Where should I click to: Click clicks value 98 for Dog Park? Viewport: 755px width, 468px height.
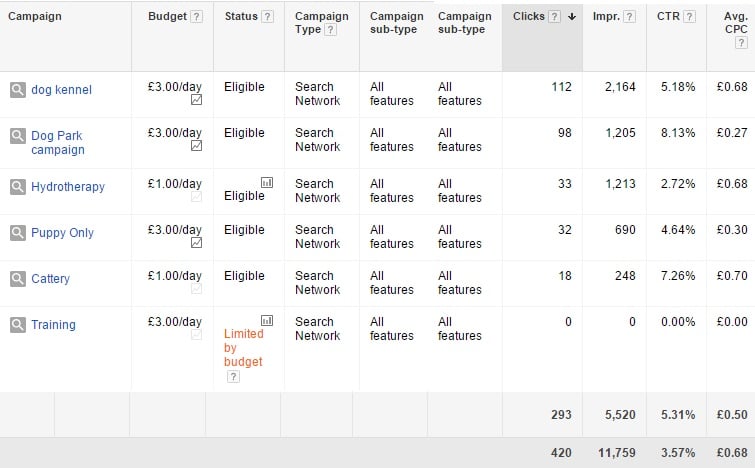click(x=565, y=133)
